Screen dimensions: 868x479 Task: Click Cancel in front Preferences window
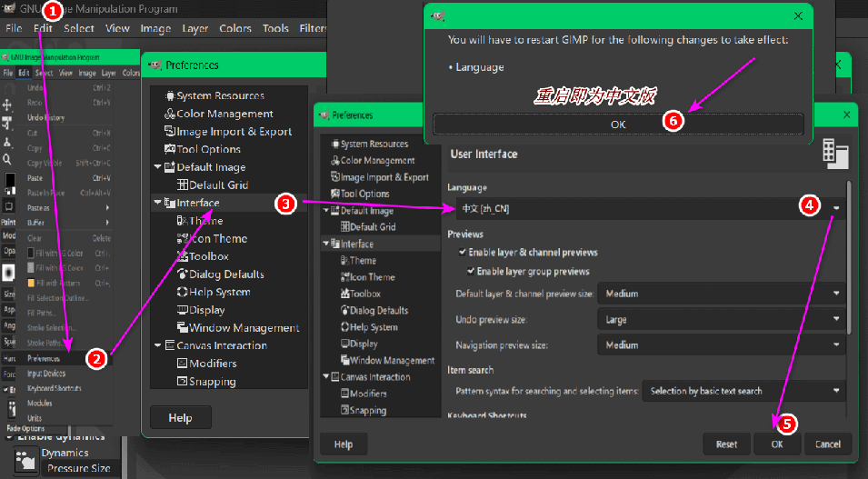pyautogui.click(x=828, y=444)
